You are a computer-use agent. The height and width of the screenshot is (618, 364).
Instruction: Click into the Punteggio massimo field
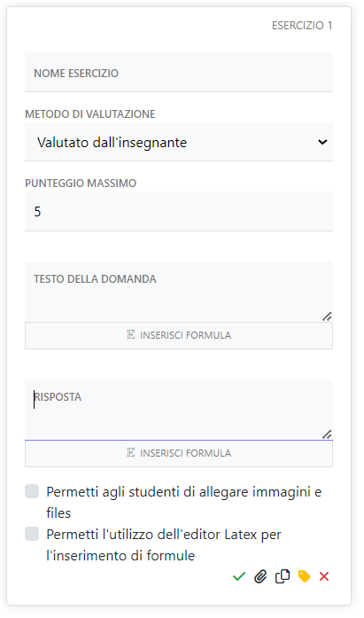tap(179, 212)
